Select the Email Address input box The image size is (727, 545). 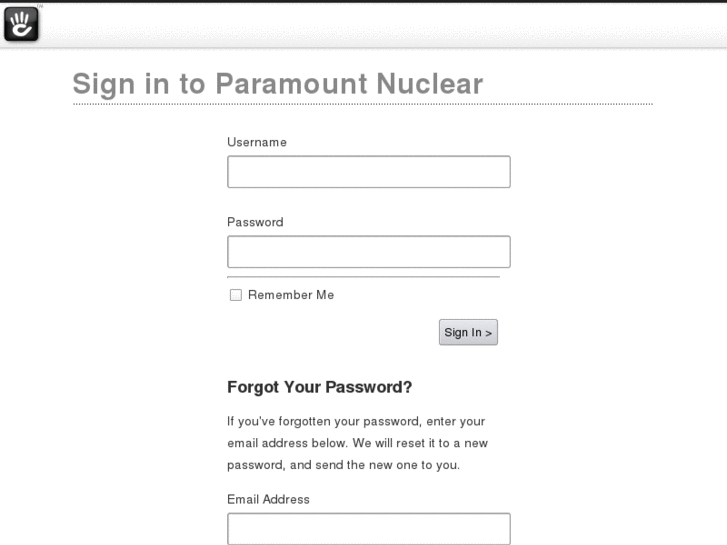tap(368, 529)
